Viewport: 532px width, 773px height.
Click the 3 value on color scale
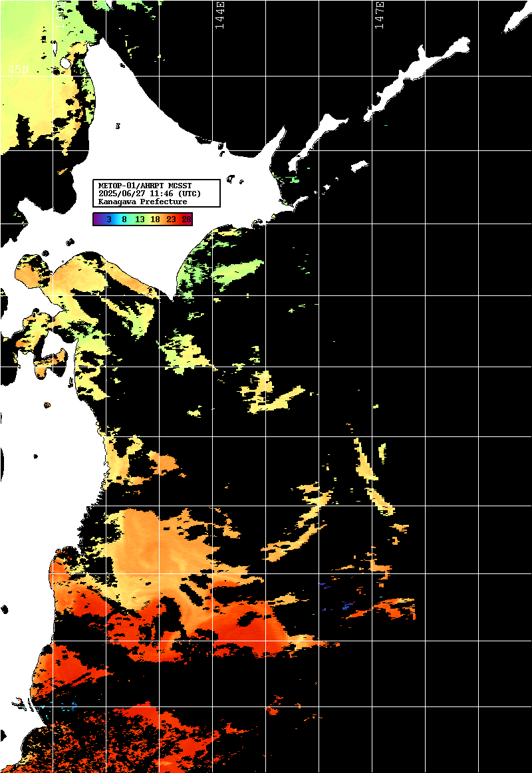[109, 220]
